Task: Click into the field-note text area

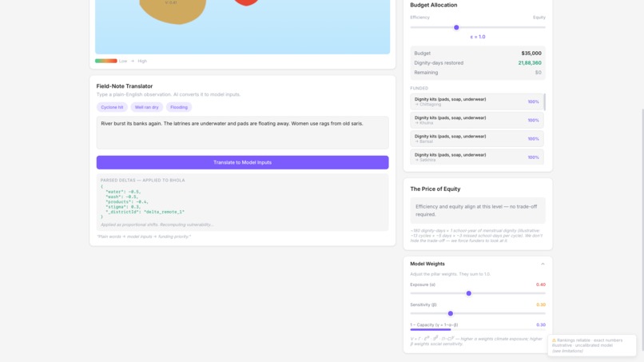Action: (242, 133)
